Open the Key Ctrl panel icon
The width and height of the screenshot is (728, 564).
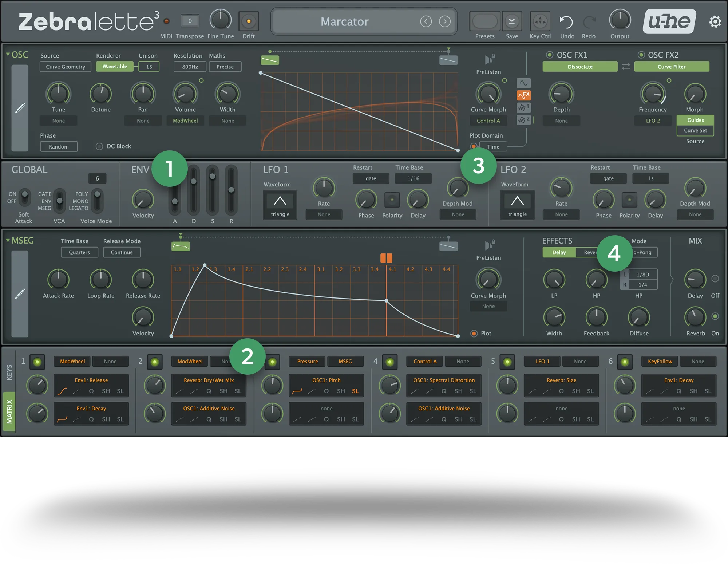[540, 21]
